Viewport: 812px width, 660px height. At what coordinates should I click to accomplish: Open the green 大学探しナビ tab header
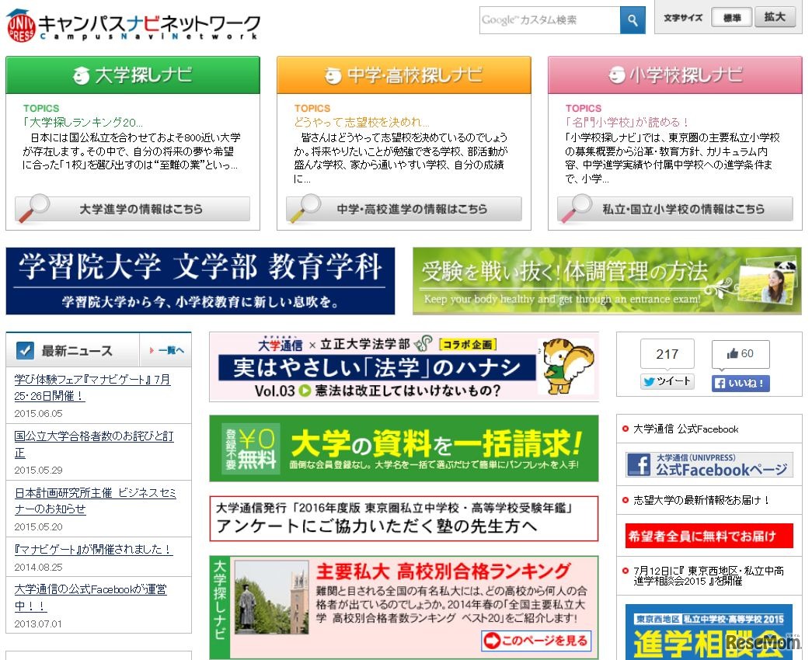tap(133, 75)
